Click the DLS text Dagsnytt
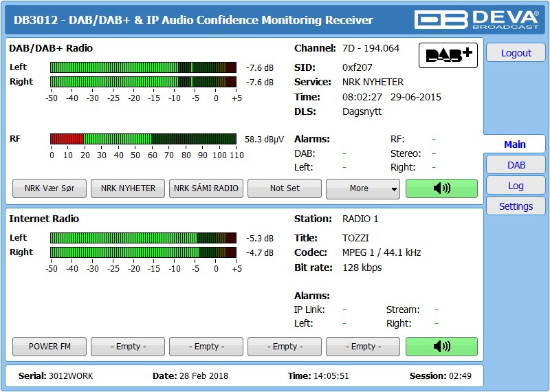 tap(362, 112)
